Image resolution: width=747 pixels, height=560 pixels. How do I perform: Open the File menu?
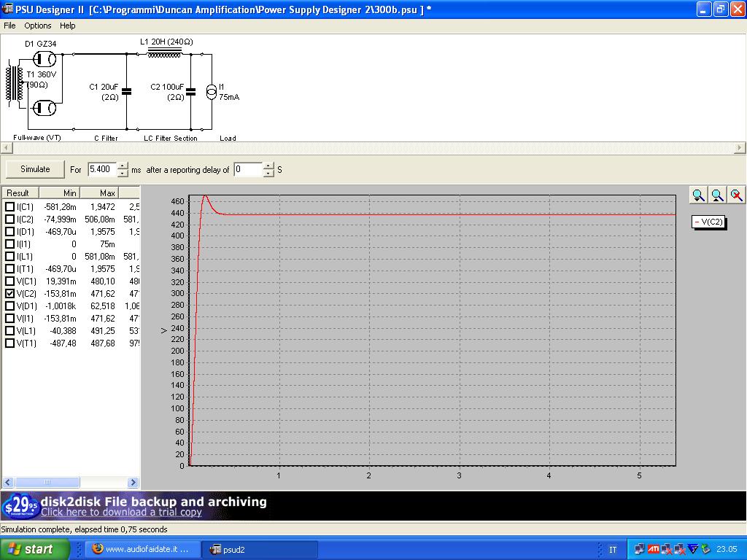click(x=9, y=26)
